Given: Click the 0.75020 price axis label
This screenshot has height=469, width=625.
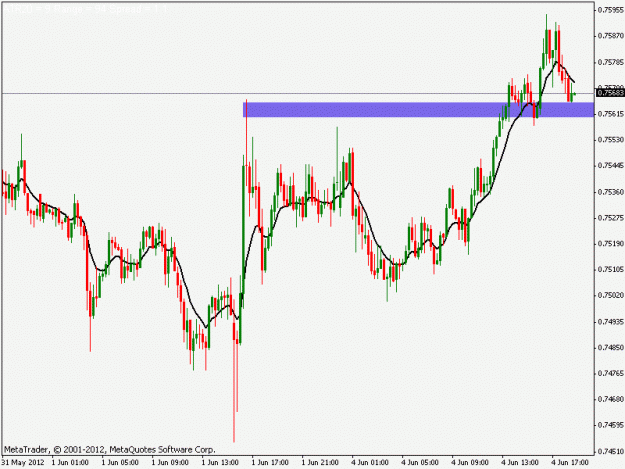Looking at the screenshot, I should [x=611, y=295].
